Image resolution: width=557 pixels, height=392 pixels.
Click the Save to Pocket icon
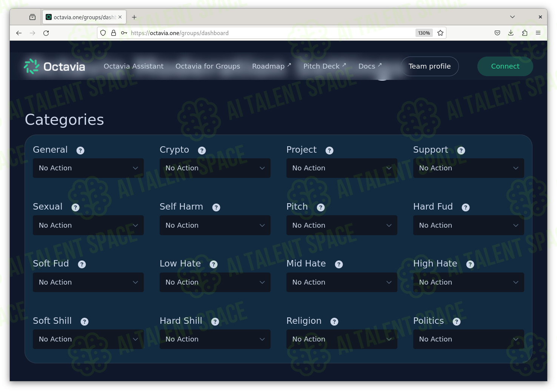click(497, 33)
